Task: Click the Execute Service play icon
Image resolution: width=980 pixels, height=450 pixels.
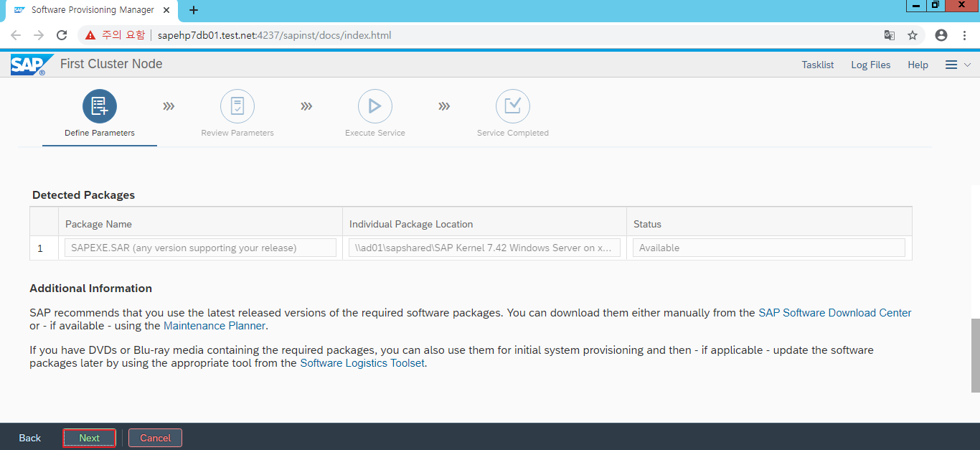Action: click(375, 106)
